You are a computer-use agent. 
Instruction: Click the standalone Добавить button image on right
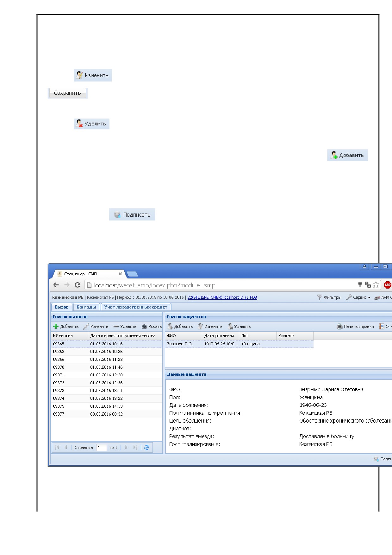click(347, 155)
